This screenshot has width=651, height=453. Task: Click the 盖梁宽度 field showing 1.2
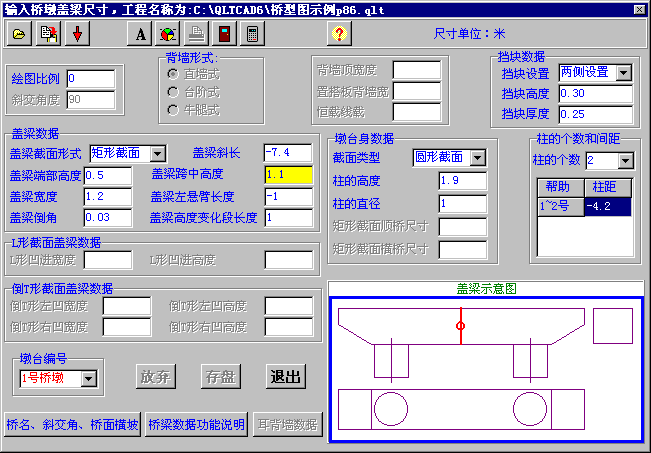tap(108, 197)
